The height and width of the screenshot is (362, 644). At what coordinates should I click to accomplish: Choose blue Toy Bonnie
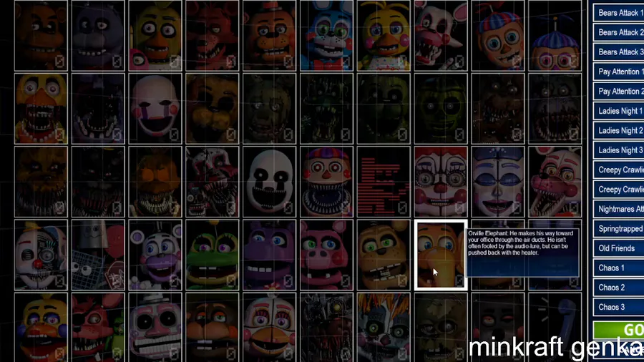[326, 35]
